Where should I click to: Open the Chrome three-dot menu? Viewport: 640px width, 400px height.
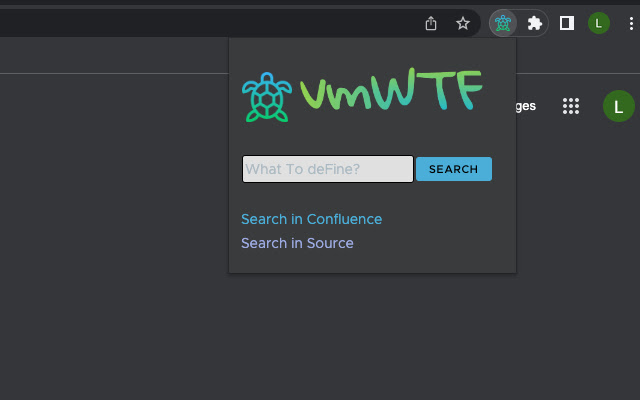point(631,23)
